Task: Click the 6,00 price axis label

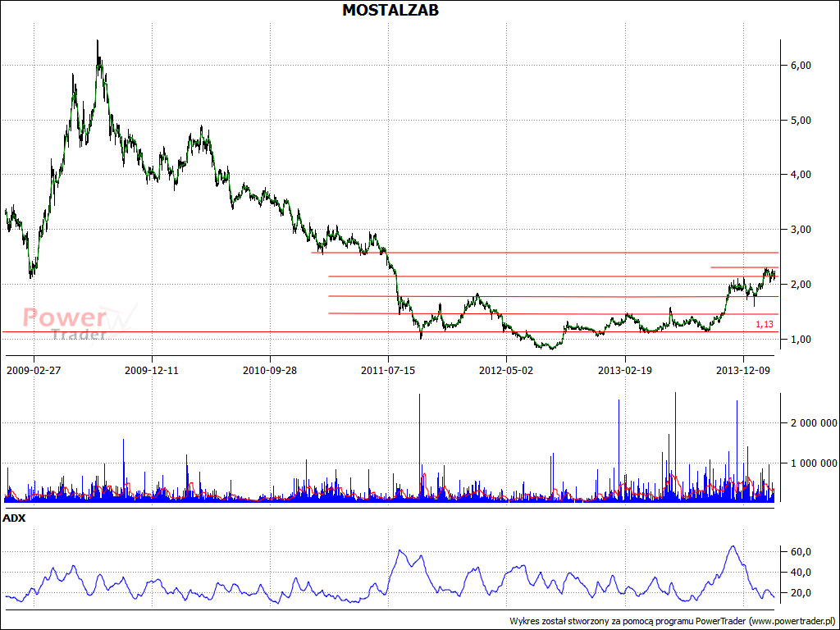Action: [801, 66]
